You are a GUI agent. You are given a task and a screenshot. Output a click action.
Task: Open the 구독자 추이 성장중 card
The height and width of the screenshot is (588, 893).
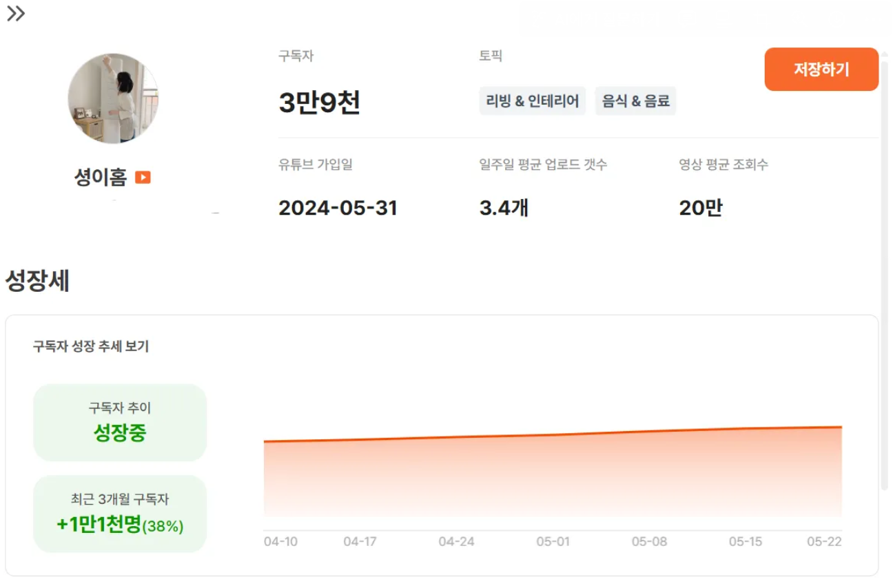pos(120,423)
